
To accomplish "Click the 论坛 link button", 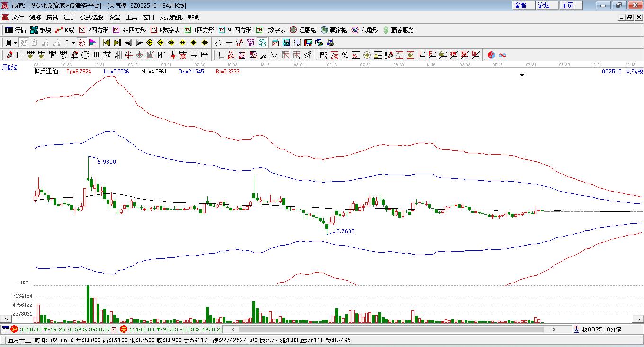I will click(544, 5).
